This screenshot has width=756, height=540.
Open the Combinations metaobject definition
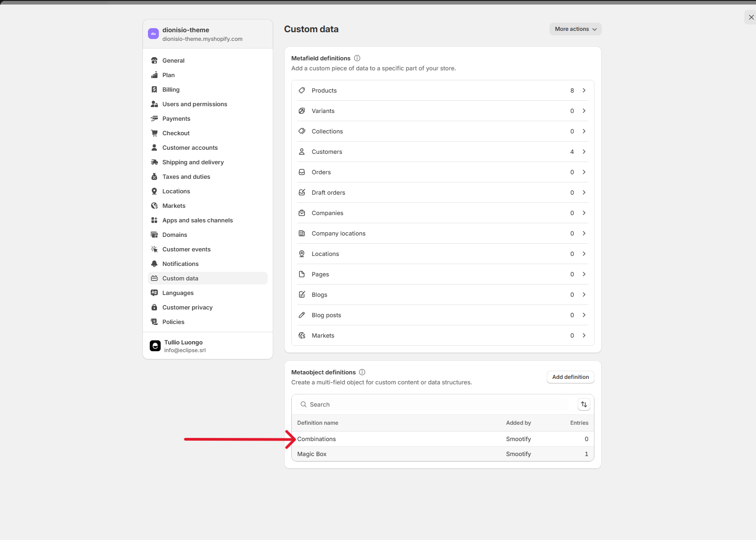(x=317, y=439)
